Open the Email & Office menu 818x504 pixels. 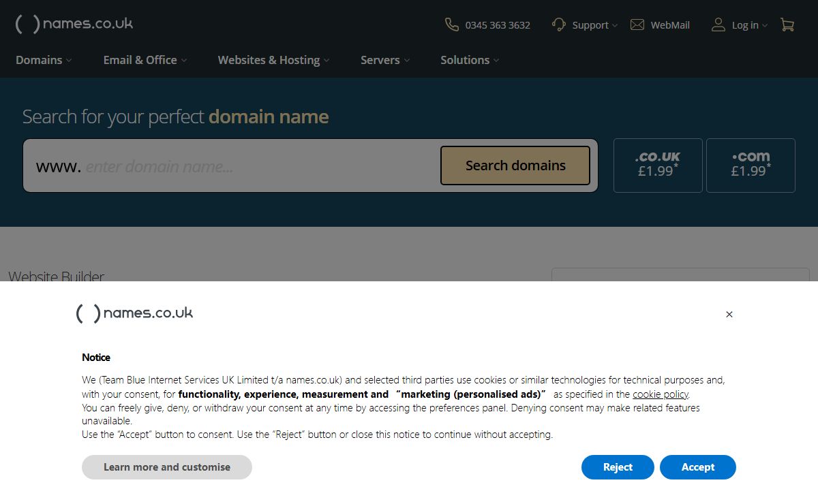pyautogui.click(x=145, y=60)
